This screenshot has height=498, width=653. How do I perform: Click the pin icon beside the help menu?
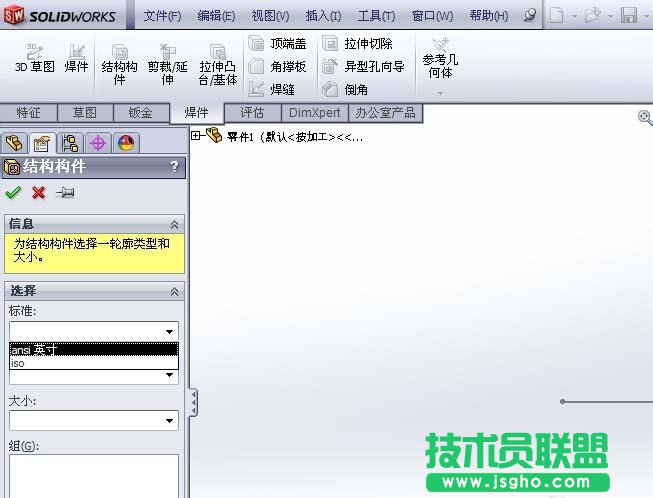(530, 15)
